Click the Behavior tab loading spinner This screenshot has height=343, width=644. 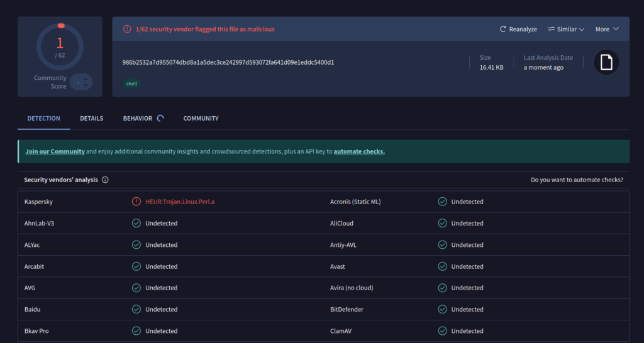tap(160, 118)
